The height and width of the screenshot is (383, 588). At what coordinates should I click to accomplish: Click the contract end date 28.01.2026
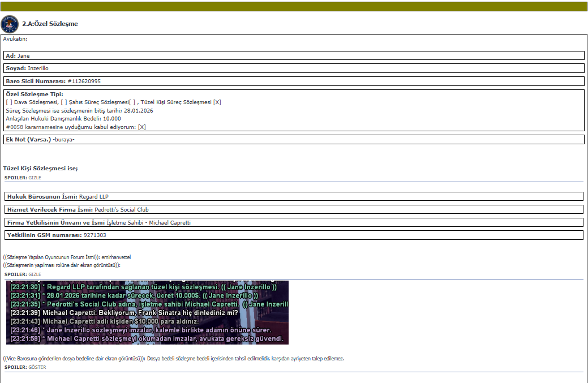(x=139, y=110)
